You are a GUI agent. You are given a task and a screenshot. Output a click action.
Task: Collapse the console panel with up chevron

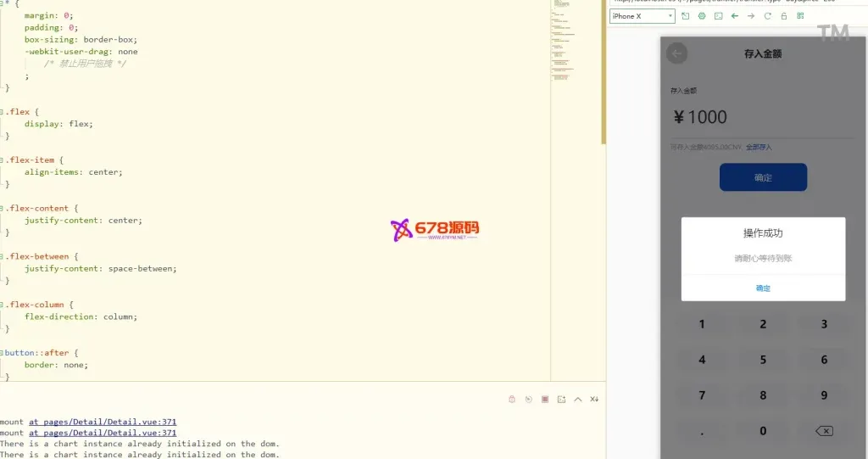coord(578,399)
